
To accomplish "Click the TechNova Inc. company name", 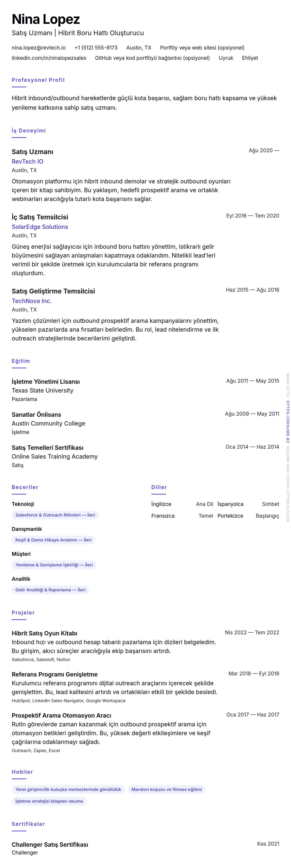I will click(x=32, y=301).
